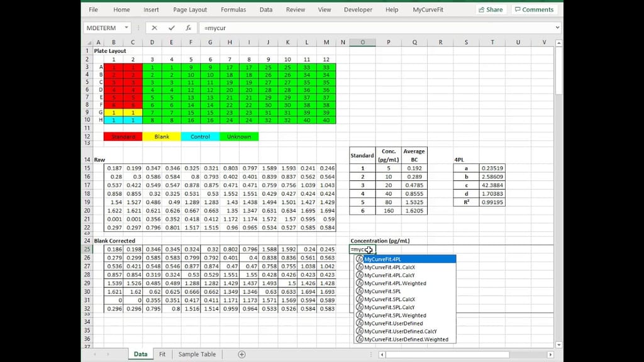Screen dimensions: 644x362
Task: Click the 4PL label cell
Action: click(459, 160)
